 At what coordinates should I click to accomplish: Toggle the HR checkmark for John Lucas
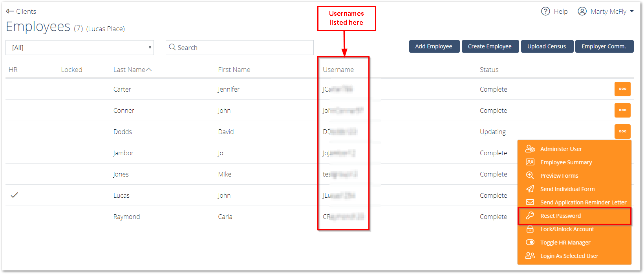(15, 195)
